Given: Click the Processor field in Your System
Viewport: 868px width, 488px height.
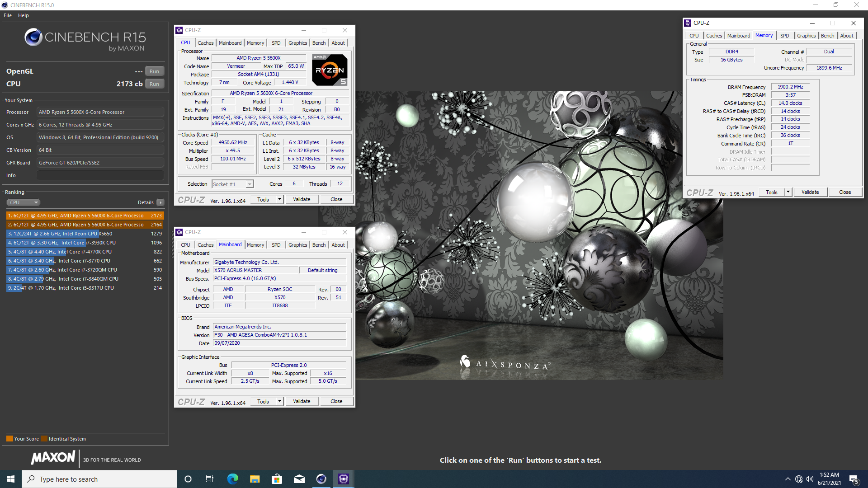Looking at the screenshot, I should [100, 112].
